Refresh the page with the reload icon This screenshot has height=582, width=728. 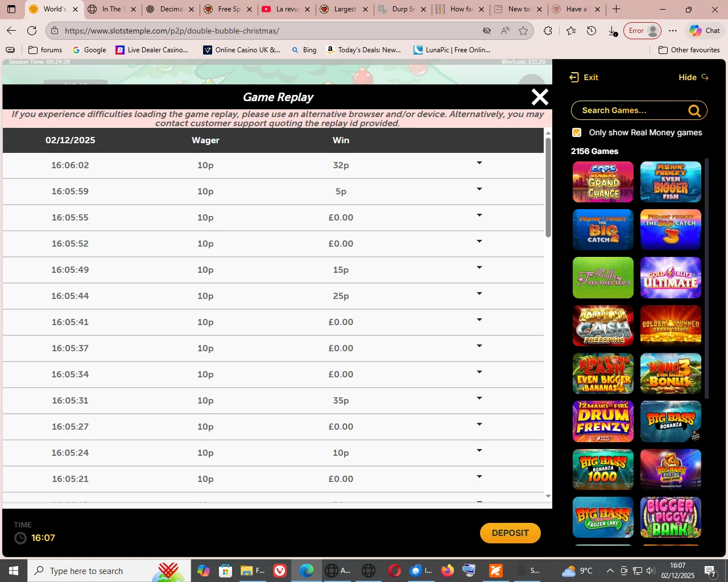[x=32, y=31]
